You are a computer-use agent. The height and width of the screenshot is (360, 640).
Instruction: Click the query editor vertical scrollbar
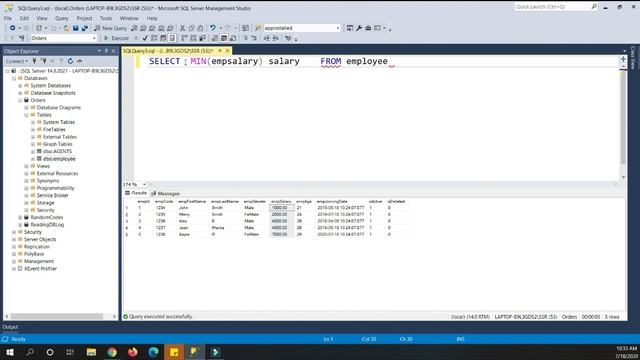click(623, 118)
